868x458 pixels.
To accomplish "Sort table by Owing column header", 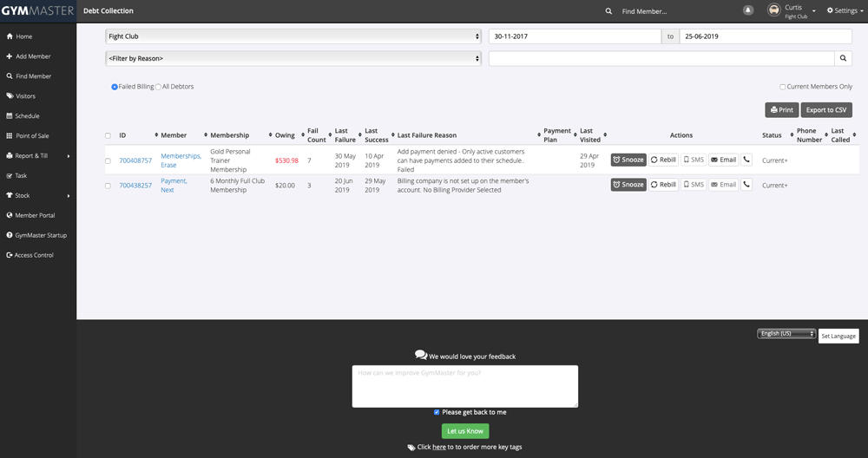I will click(285, 135).
